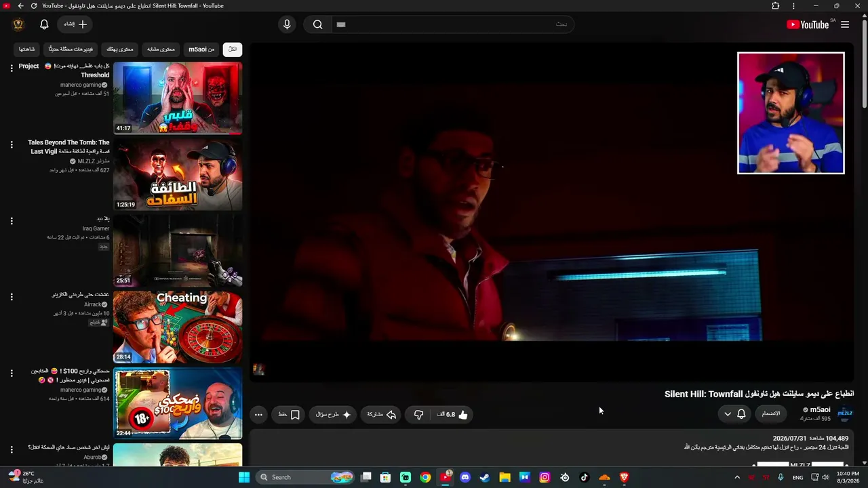Open options for the $100 laugh video
Viewport: 868px width, 488px height.
[11, 373]
